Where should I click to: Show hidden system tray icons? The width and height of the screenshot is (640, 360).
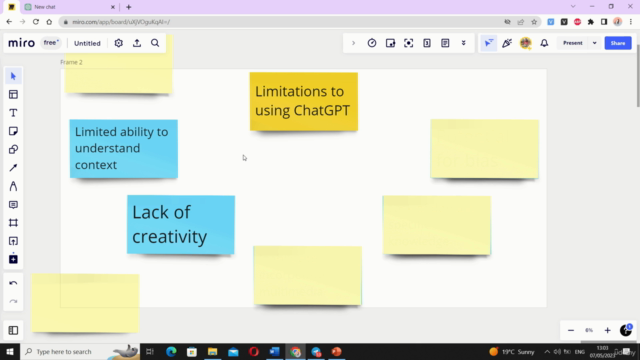click(x=547, y=351)
